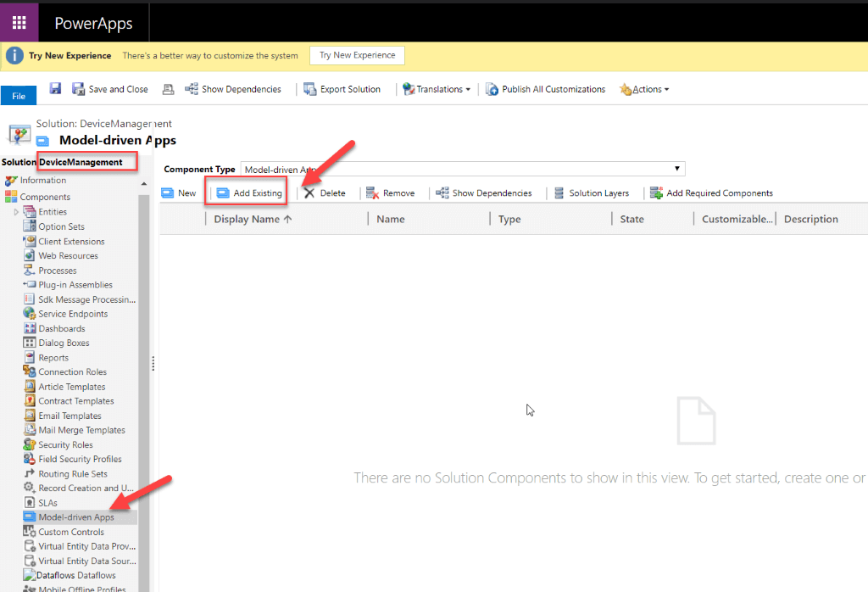
Task: Expand the Entities tree node
Action: coord(16,211)
